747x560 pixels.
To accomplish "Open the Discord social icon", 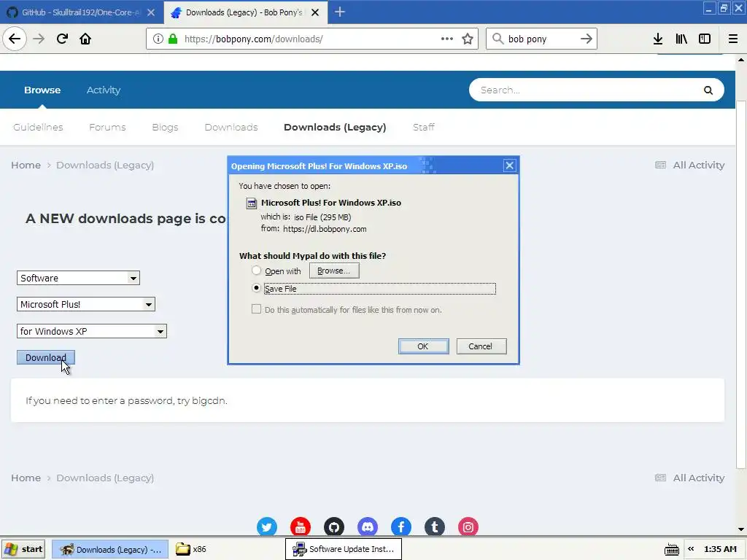I will (x=368, y=527).
